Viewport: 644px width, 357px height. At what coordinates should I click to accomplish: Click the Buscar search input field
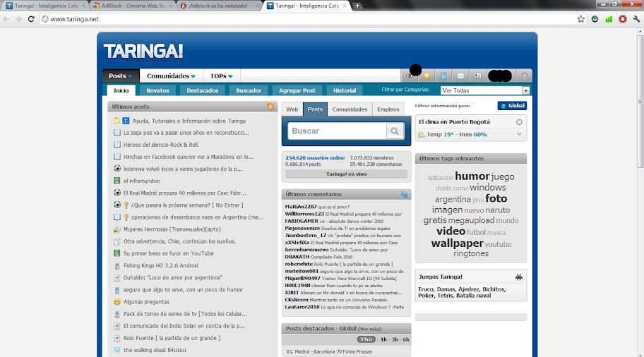coord(337,131)
